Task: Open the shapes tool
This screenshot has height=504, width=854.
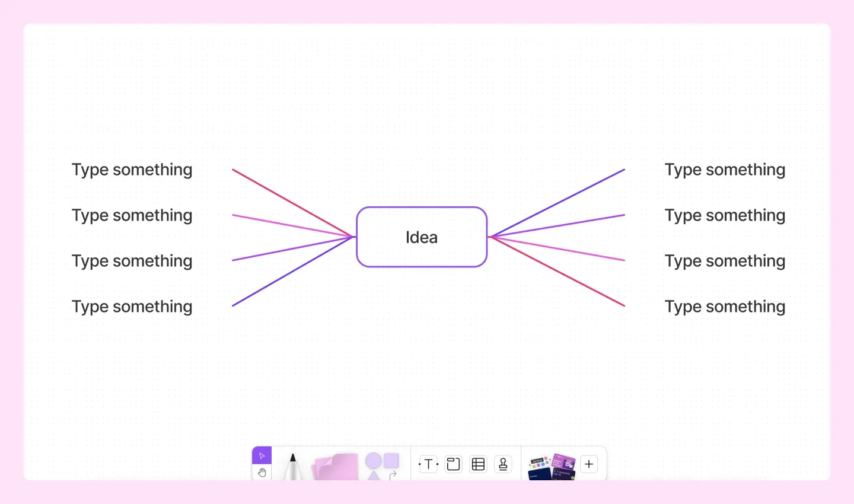Action: 383,467
